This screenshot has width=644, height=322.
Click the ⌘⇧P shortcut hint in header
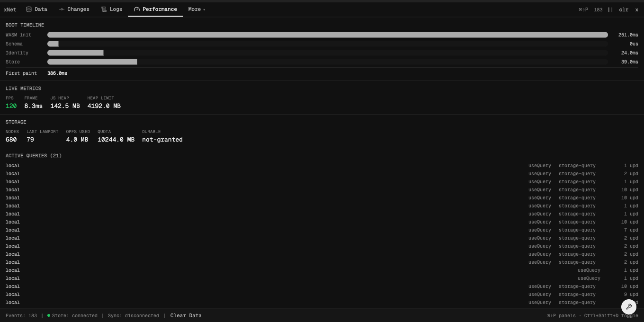(x=583, y=9)
